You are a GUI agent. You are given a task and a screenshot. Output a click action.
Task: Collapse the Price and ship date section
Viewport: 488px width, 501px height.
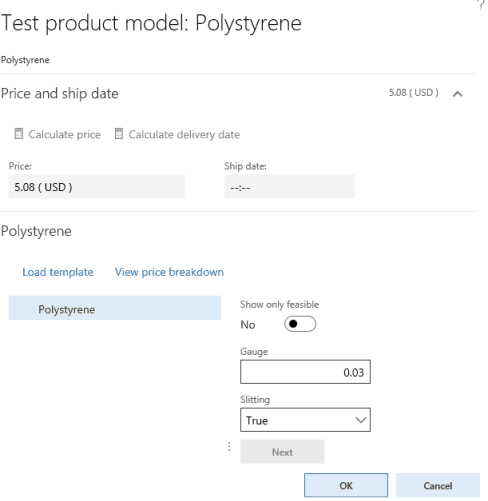458,94
